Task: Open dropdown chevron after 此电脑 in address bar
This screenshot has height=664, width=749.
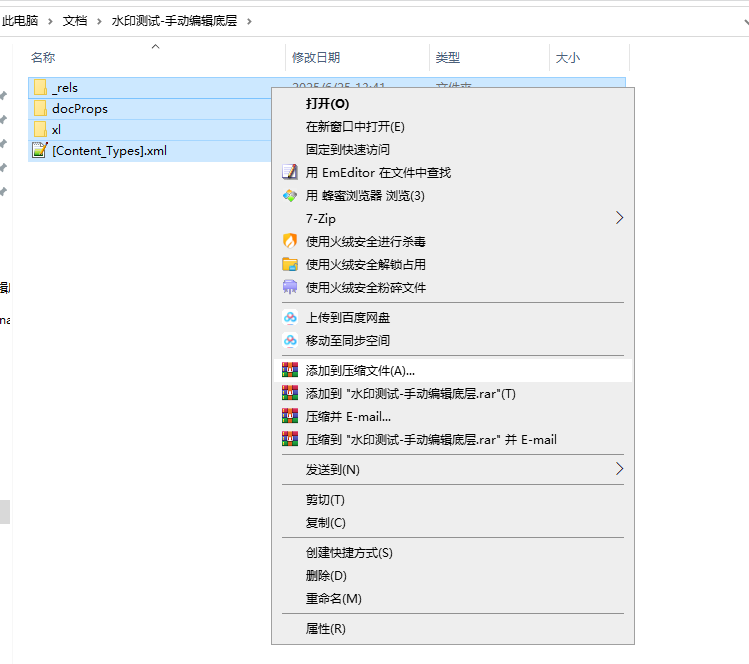Action: [x=50, y=21]
